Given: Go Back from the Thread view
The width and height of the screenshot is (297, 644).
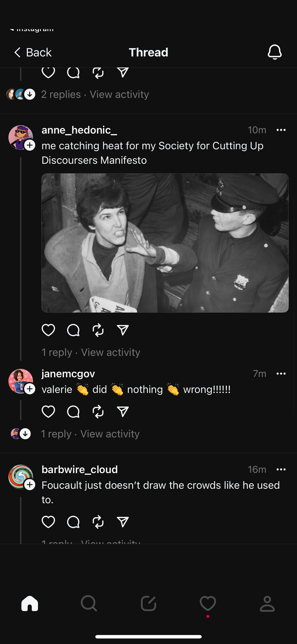Looking at the screenshot, I should (x=32, y=53).
